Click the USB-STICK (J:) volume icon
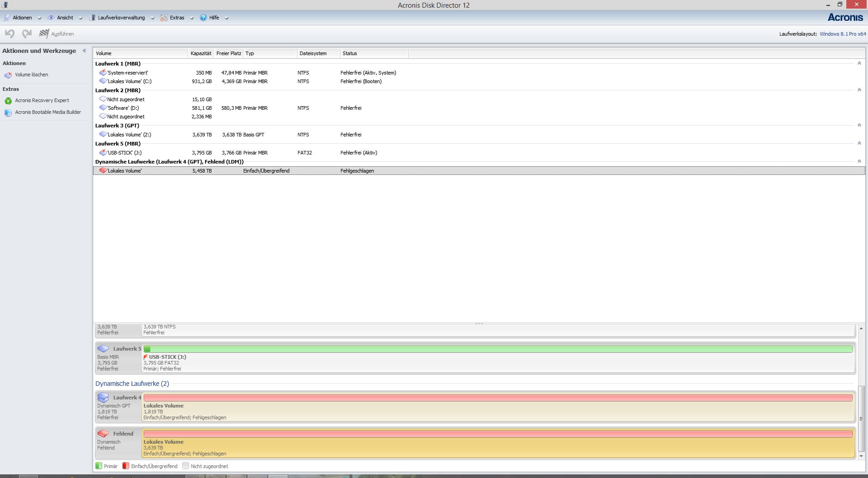The height and width of the screenshot is (478, 868). pos(103,153)
